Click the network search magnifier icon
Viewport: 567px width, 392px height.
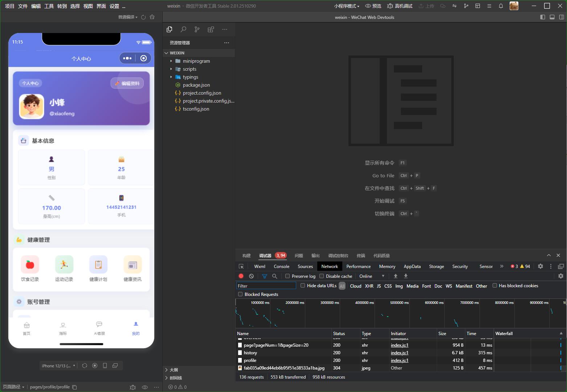click(x=275, y=276)
